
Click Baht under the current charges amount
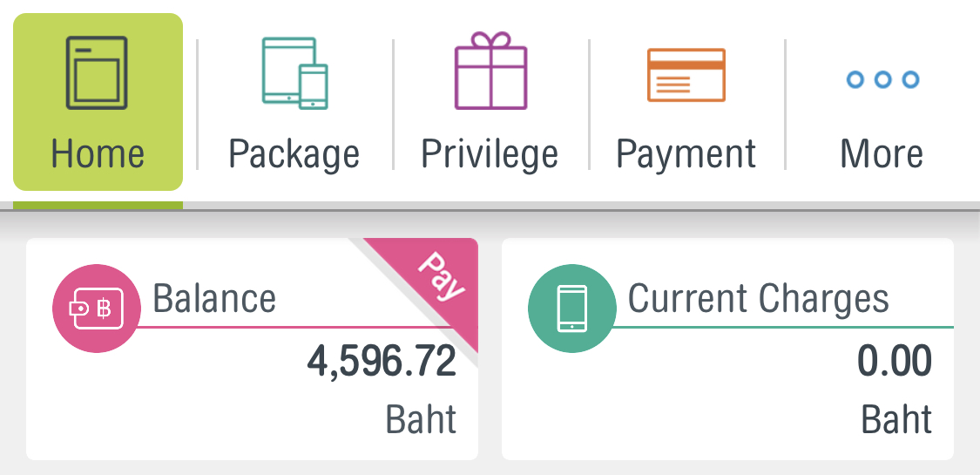coord(896,420)
